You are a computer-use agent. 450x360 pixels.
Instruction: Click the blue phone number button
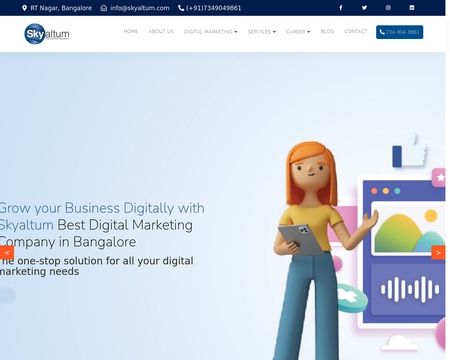400,32
